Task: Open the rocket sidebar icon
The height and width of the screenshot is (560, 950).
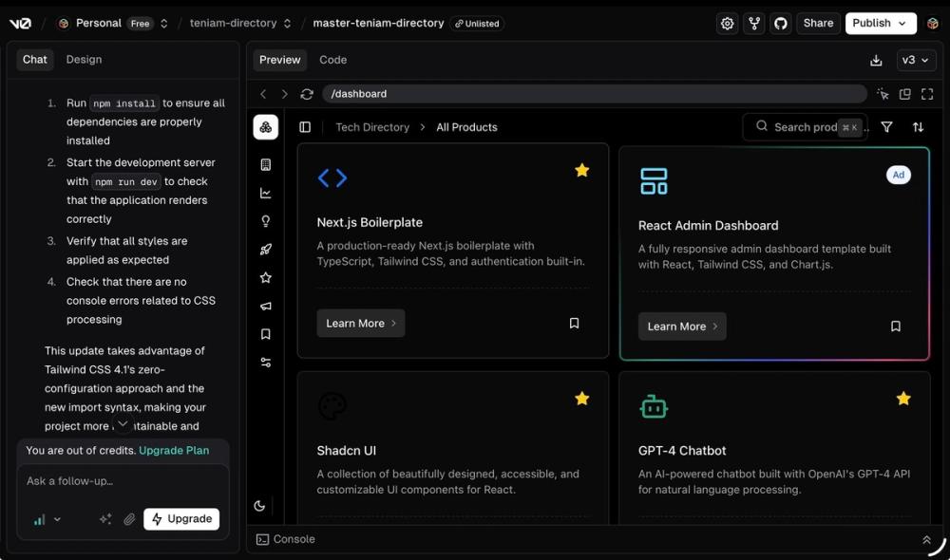Action: [265, 250]
